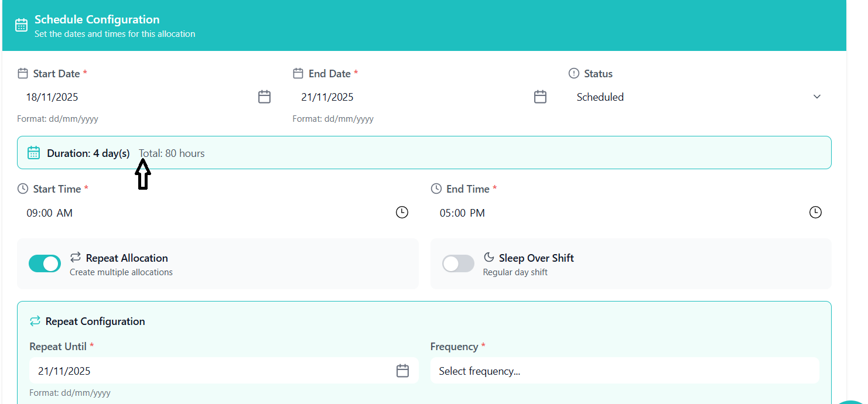Open the End Date calendar picker icon
The height and width of the screenshot is (404, 868).
pos(540,97)
